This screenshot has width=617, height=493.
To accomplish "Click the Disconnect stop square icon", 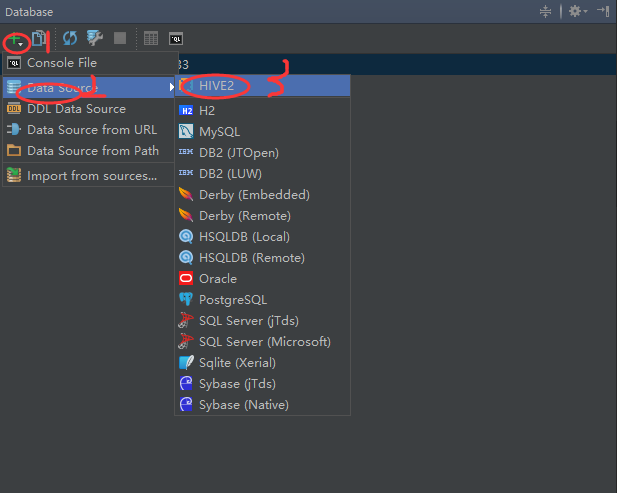I will [x=120, y=38].
